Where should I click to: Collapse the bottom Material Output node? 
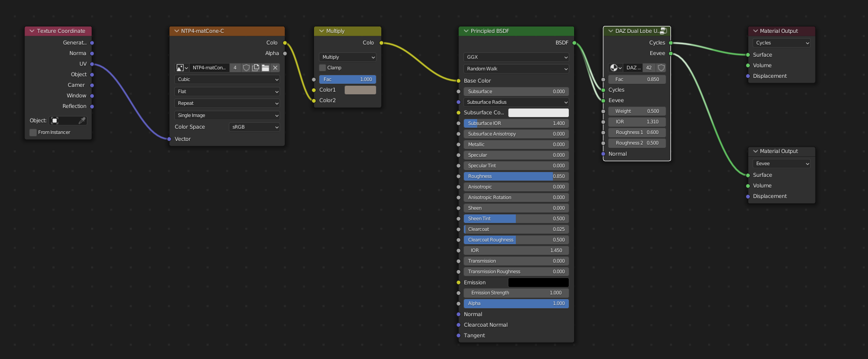(x=755, y=151)
